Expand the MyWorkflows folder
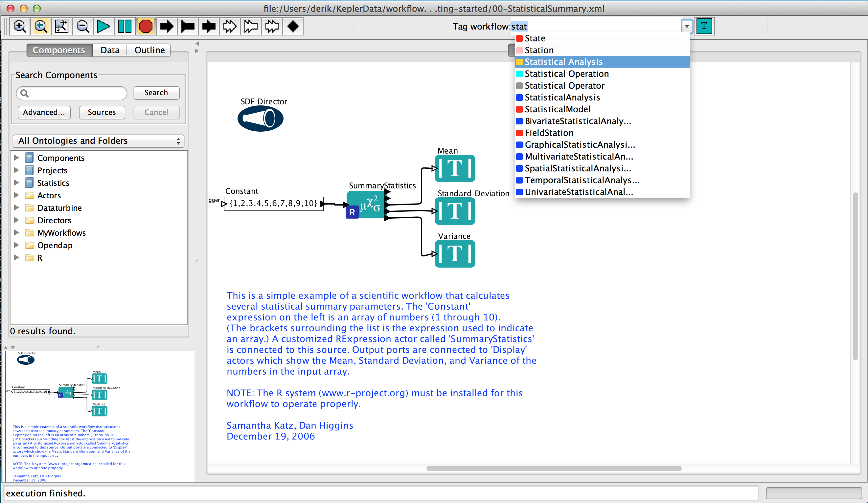This screenshot has width=868, height=503. pos(16,232)
